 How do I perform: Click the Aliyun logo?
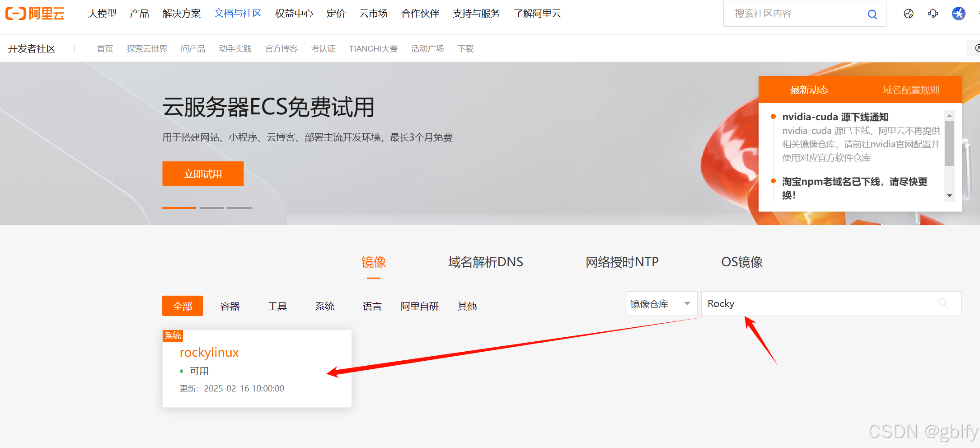(x=35, y=14)
